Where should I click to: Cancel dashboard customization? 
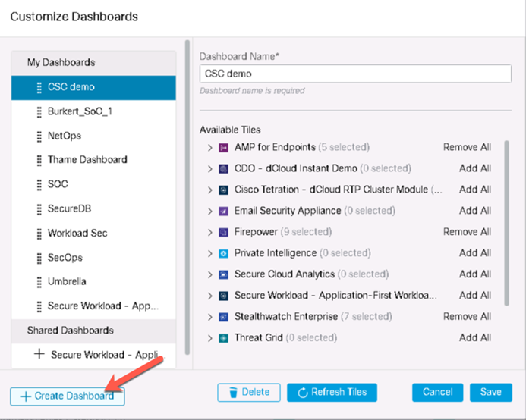tap(437, 392)
